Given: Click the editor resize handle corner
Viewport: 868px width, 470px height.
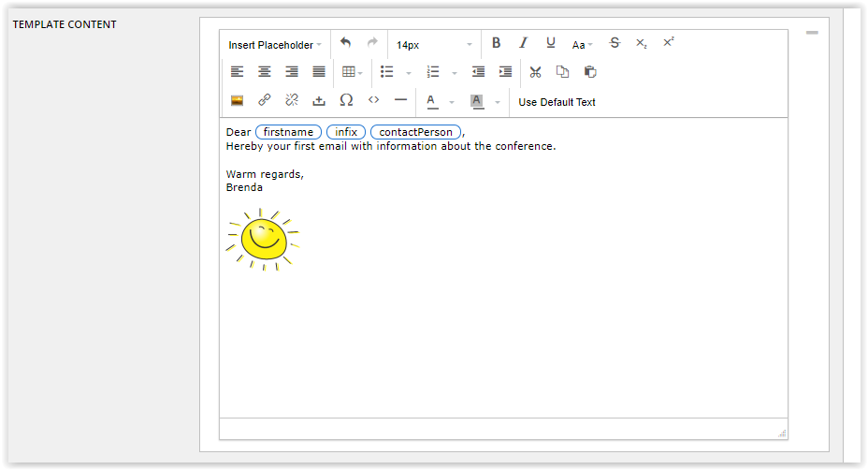Looking at the screenshot, I should pos(782,433).
